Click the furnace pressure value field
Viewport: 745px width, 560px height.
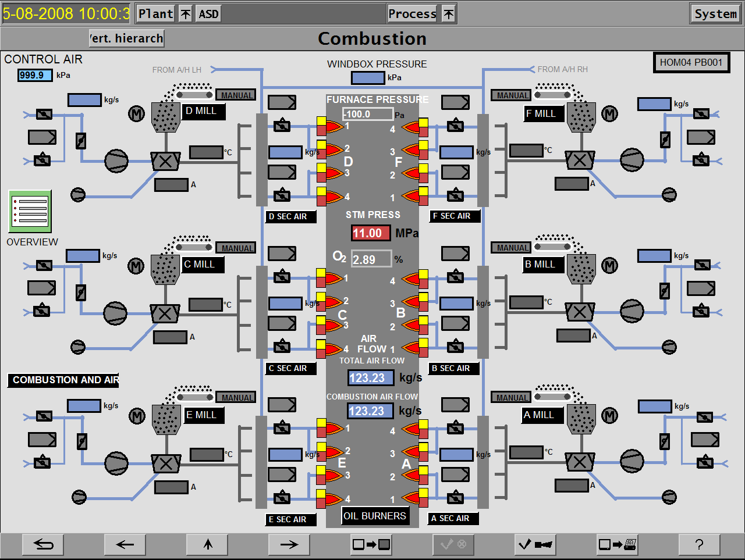[368, 115]
